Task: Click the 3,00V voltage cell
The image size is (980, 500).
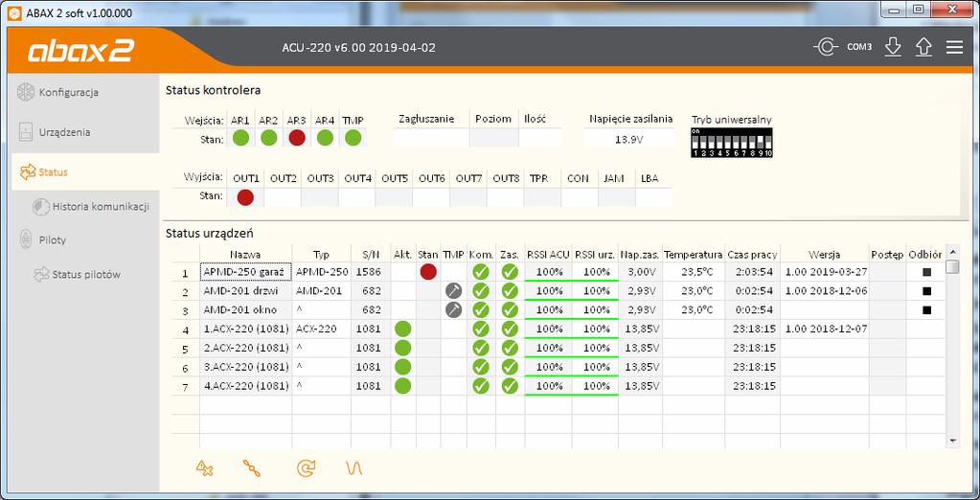Action: 640,272
